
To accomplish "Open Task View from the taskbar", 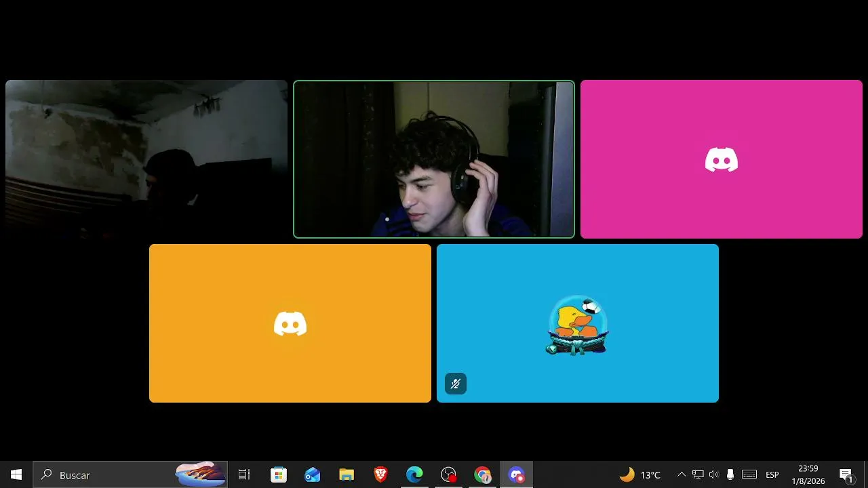I will coord(244,475).
